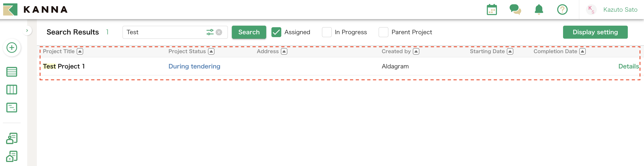Check notifications via the bell icon
The image size is (644, 166).
(539, 9)
